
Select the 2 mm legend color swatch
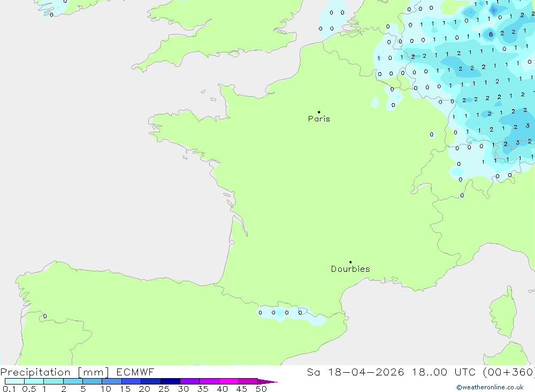tap(73, 381)
